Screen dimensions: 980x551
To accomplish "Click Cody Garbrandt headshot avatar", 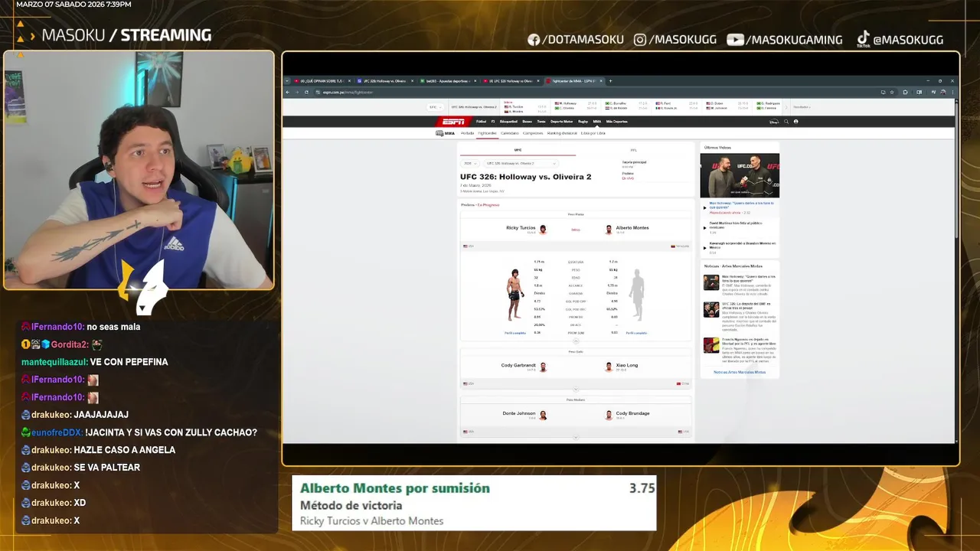I will [x=543, y=367].
